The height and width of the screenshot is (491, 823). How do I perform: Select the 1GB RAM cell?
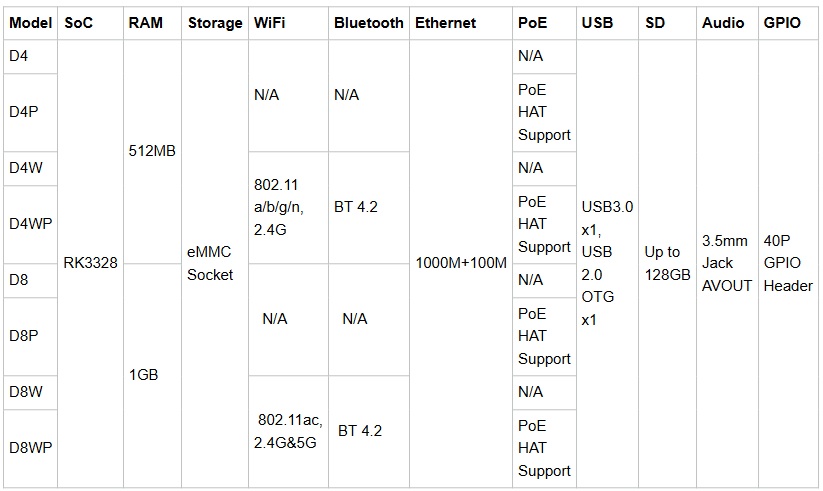point(145,375)
